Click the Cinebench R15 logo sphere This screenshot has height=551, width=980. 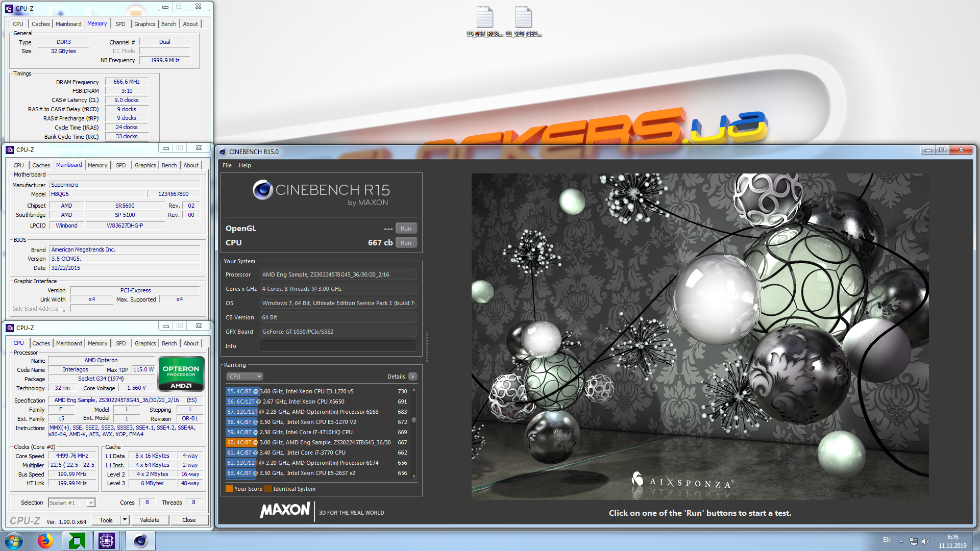pos(262,190)
